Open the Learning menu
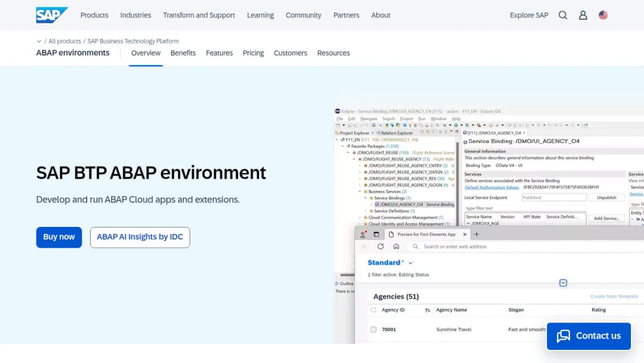Image resolution: width=644 pixels, height=363 pixels. point(261,15)
